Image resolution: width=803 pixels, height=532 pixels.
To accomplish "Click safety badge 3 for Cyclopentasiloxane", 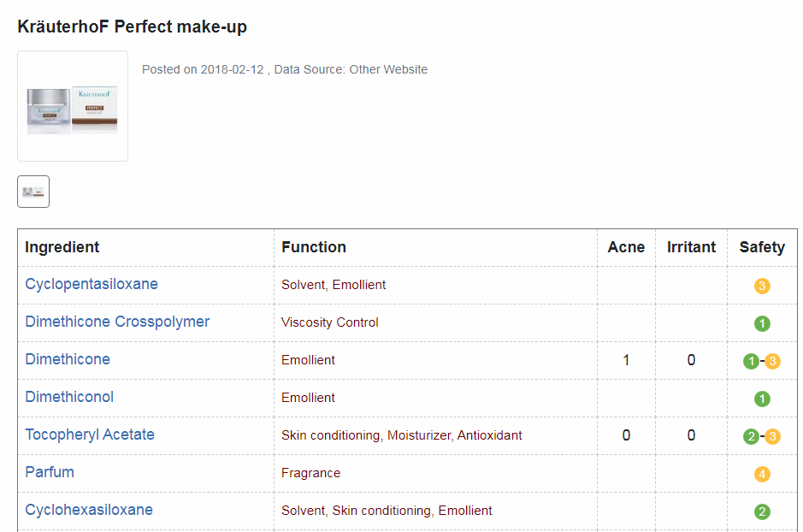I will (x=762, y=286).
